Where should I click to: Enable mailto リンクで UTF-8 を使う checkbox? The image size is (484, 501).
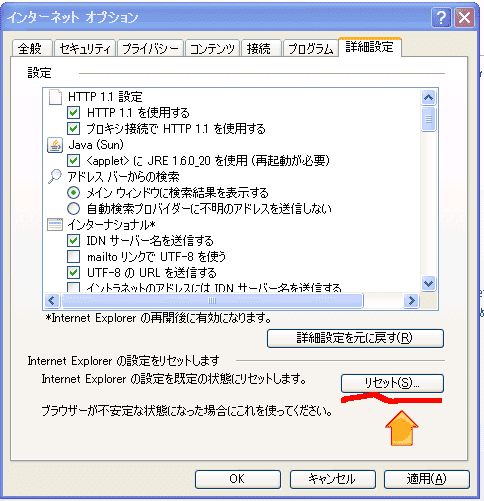pyautogui.click(x=73, y=257)
